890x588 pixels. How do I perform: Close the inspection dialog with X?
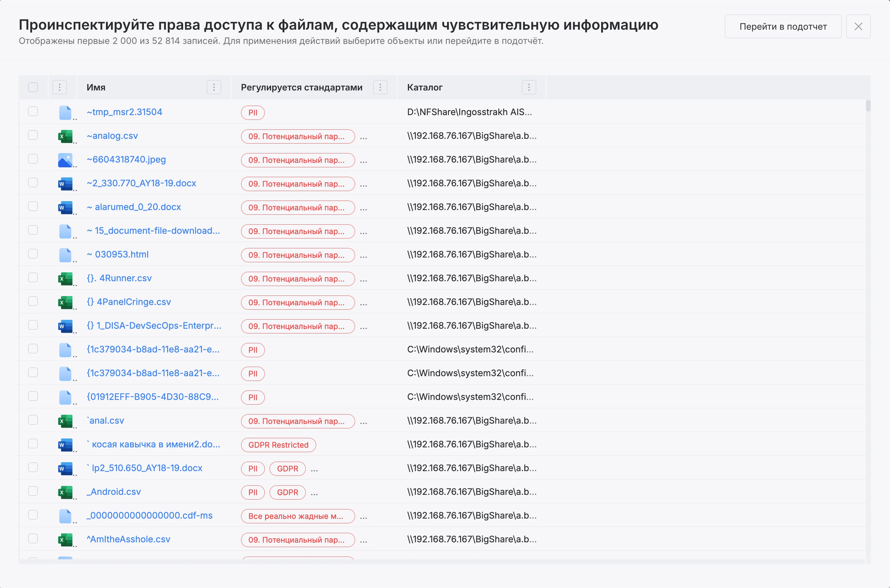[858, 26]
